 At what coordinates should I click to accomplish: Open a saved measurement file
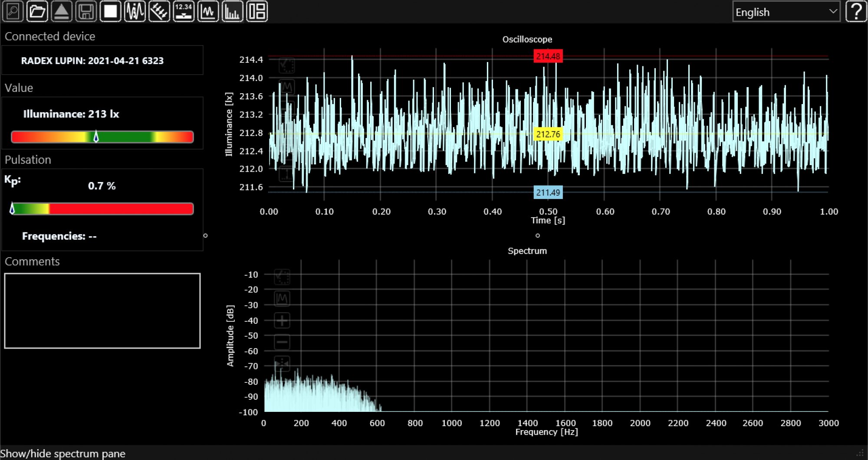point(37,11)
